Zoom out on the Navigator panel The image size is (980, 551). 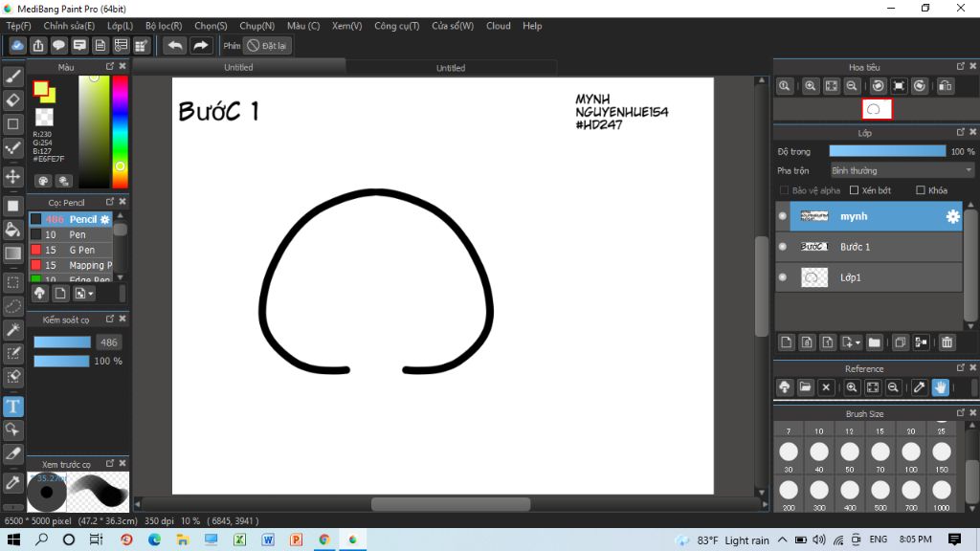click(x=851, y=86)
